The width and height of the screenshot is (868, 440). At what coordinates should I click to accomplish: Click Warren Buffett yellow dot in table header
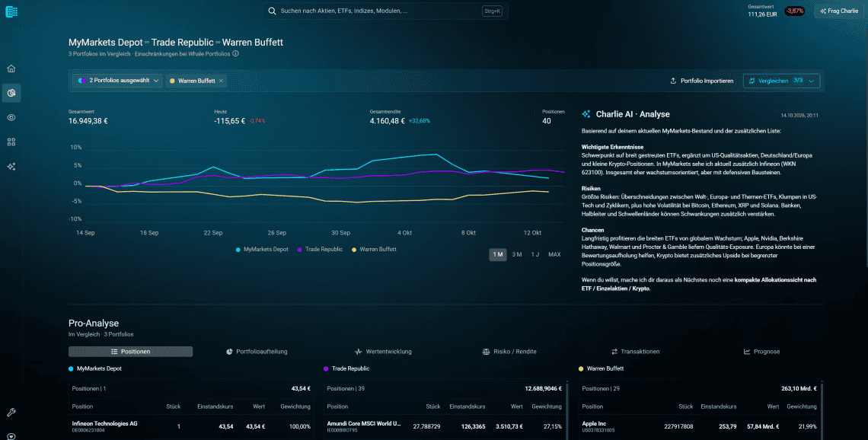click(581, 368)
